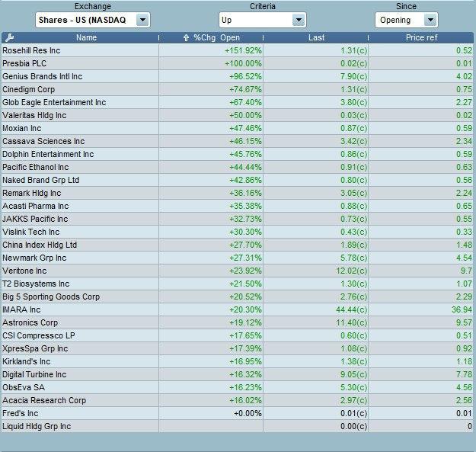Open the Exchange dropdown arrow
This screenshot has height=452, width=476.
tap(142, 20)
